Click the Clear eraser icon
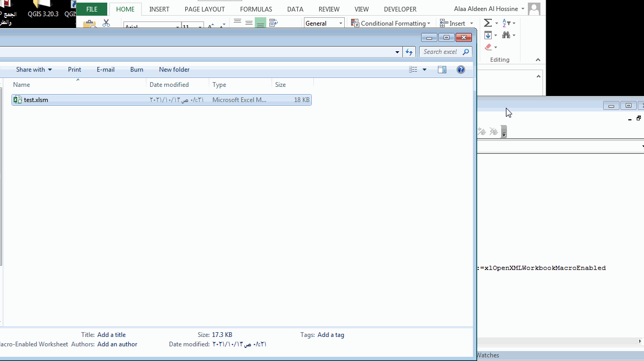The width and height of the screenshot is (644, 361). click(x=489, y=47)
